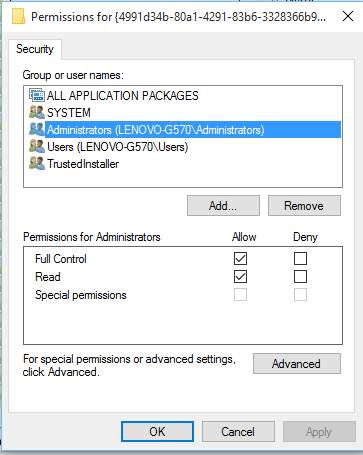
Task: Check Deny for Full Control
Action: [x=300, y=258]
